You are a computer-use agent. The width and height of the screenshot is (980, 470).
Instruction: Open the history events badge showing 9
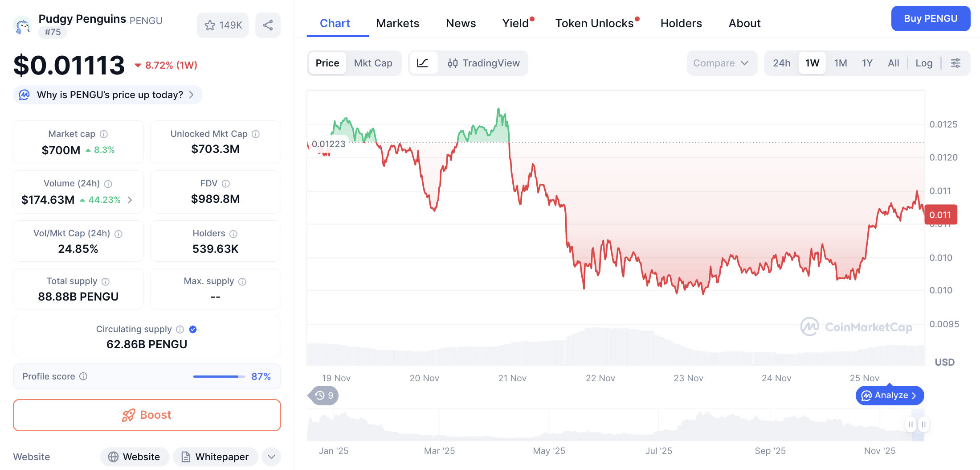324,396
